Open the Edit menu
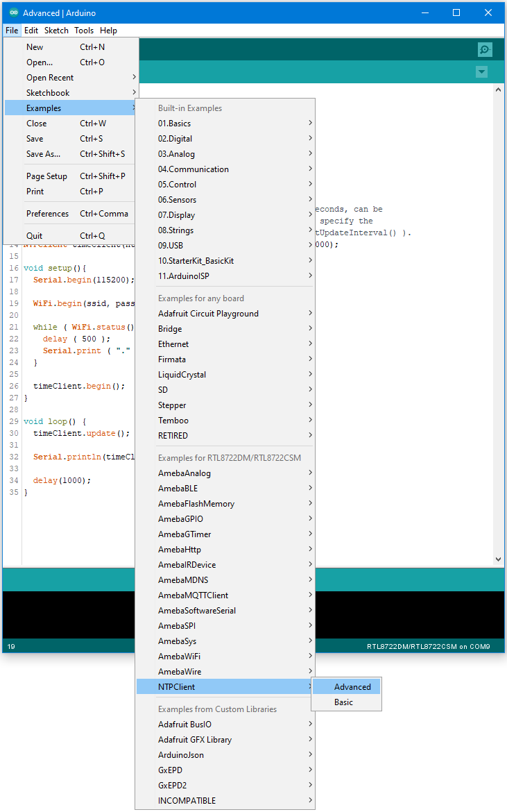Image resolution: width=507 pixels, height=812 pixels. [31, 31]
